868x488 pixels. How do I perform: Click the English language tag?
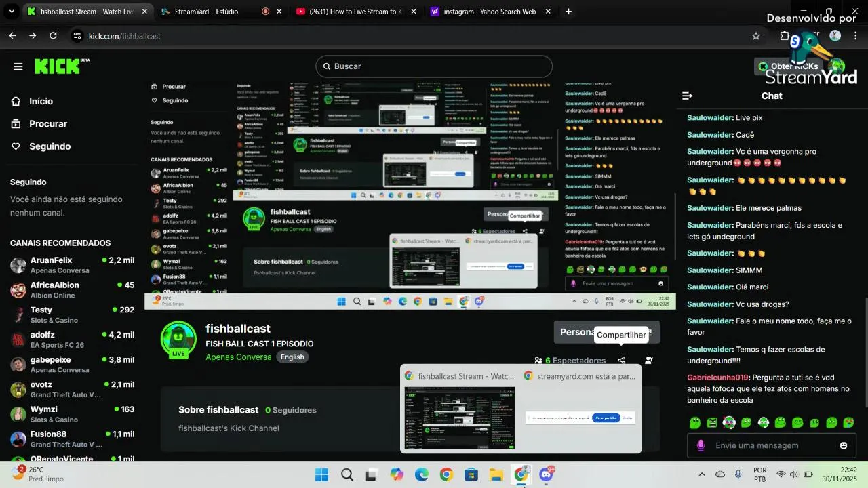tap(292, 357)
